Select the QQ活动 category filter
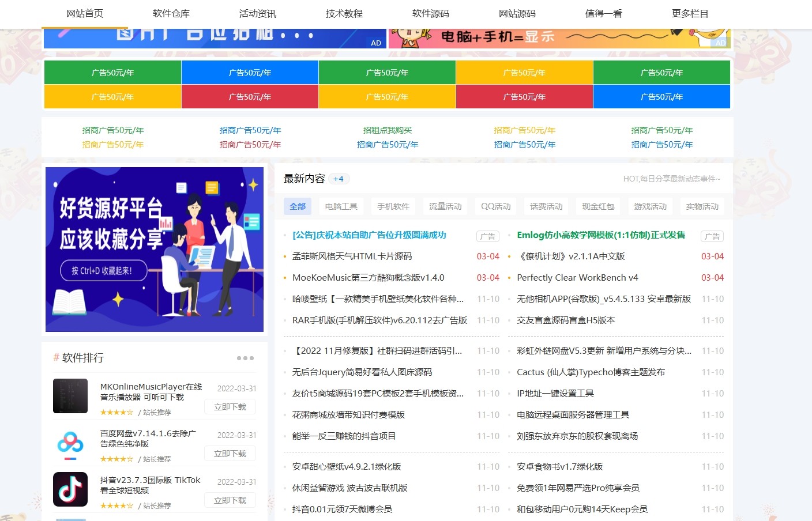Screen dimensions: 812x521 [495, 206]
